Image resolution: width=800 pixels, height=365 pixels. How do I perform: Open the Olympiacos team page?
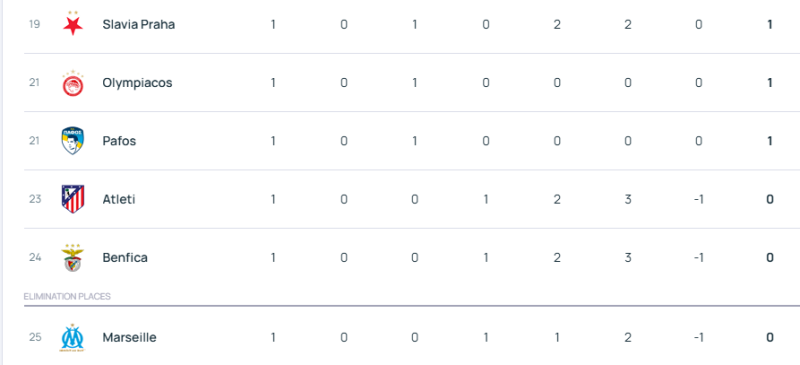137,83
